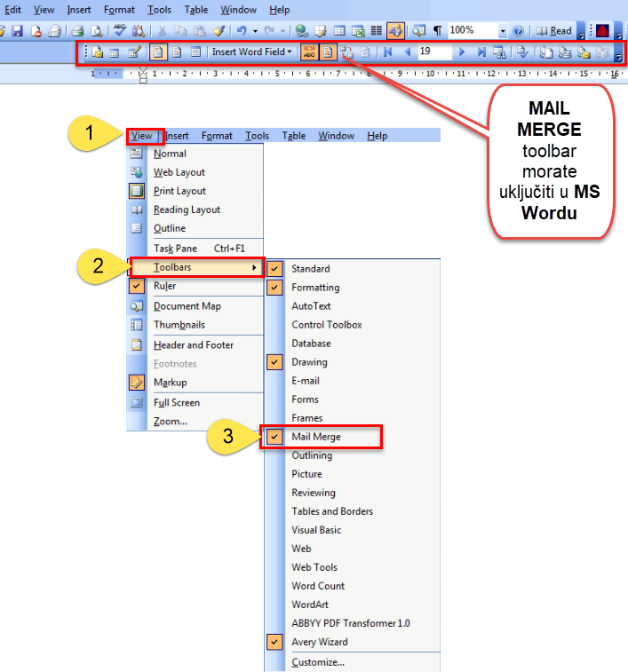The width and height of the screenshot is (628, 672).
Task: Open the Undo history dropdown arrow
Action: click(x=255, y=31)
